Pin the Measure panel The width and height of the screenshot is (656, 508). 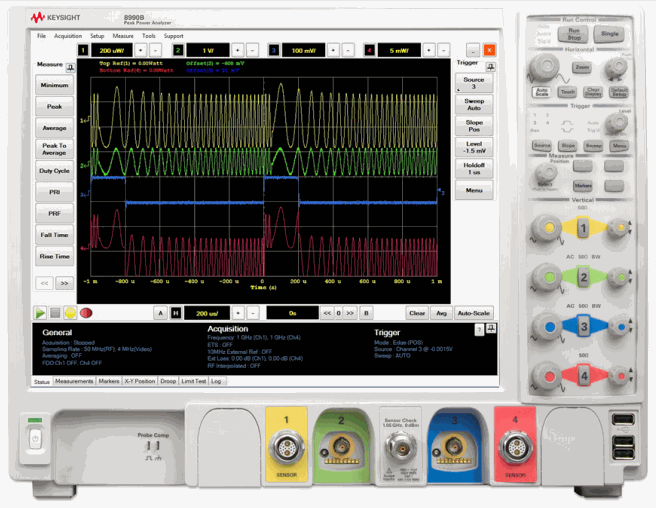71,67
